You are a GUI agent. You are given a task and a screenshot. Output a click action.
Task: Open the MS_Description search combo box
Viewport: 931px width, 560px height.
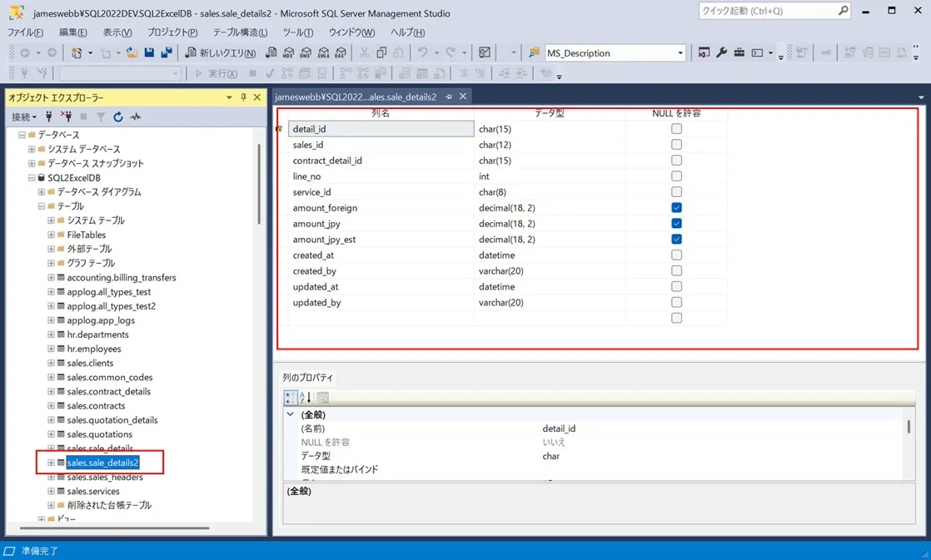(615, 52)
